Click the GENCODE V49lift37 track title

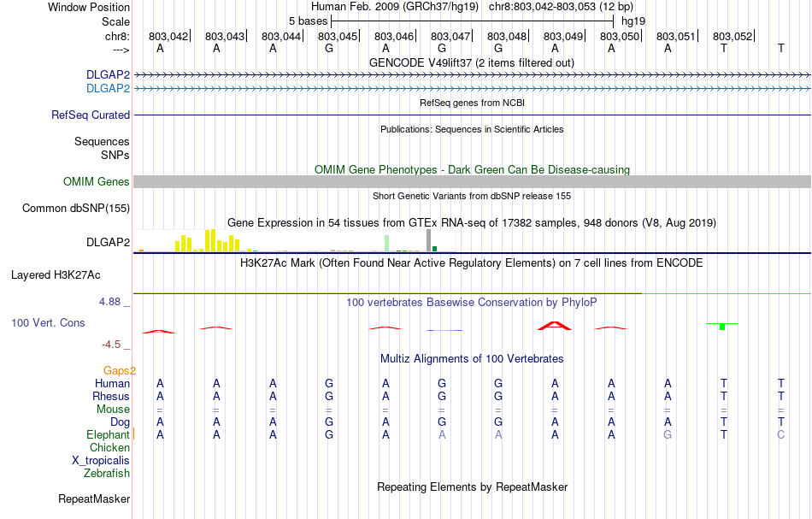click(x=471, y=62)
